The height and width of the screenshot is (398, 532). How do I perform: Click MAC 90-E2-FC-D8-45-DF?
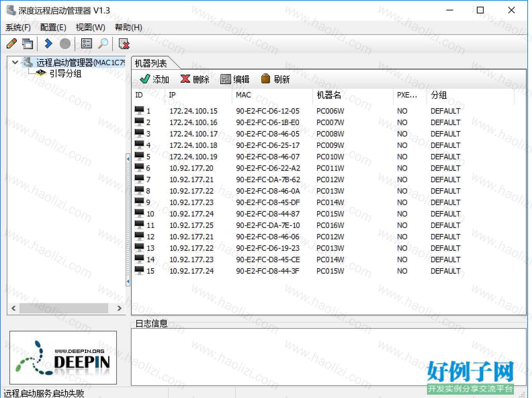click(268, 202)
